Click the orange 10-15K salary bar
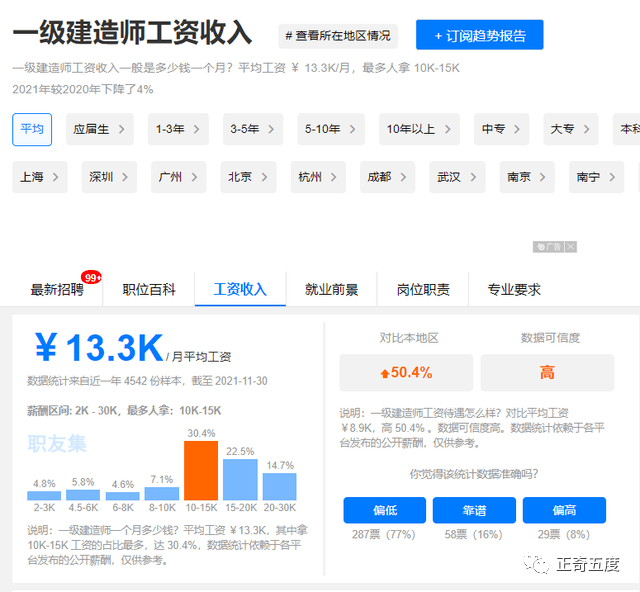640x592 pixels. coord(201,470)
